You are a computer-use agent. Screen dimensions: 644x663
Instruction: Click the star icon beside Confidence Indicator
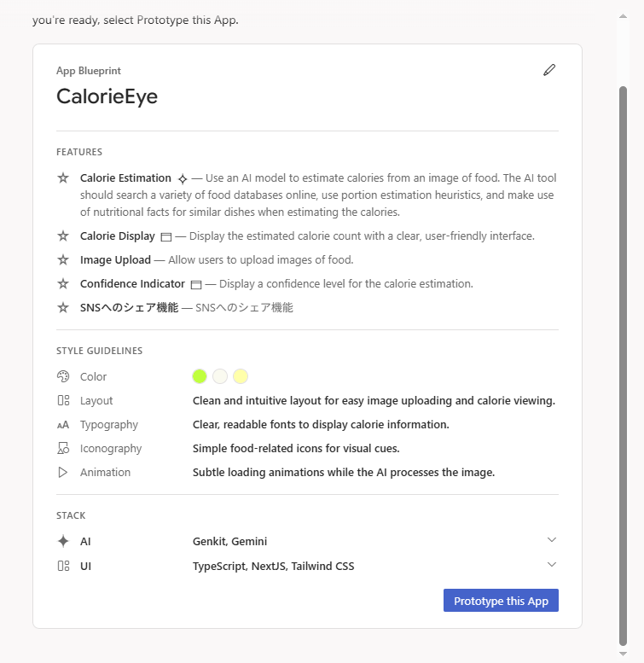point(63,284)
